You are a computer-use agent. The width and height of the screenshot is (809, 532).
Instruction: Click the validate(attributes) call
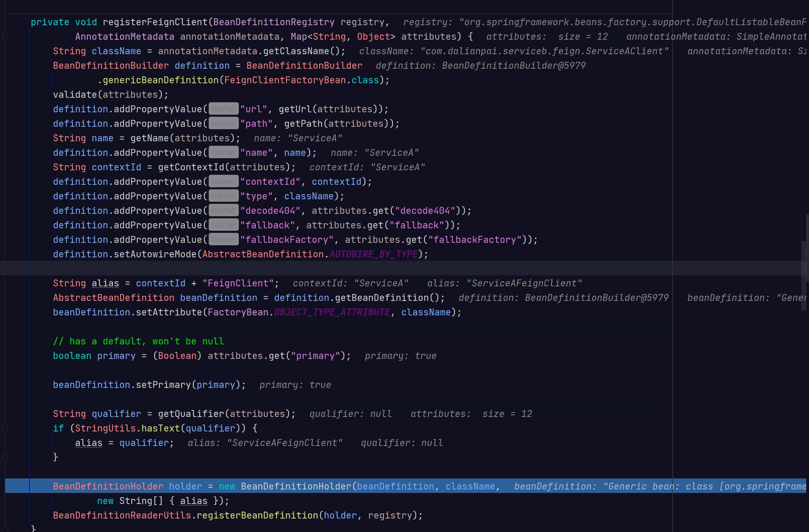(x=108, y=95)
